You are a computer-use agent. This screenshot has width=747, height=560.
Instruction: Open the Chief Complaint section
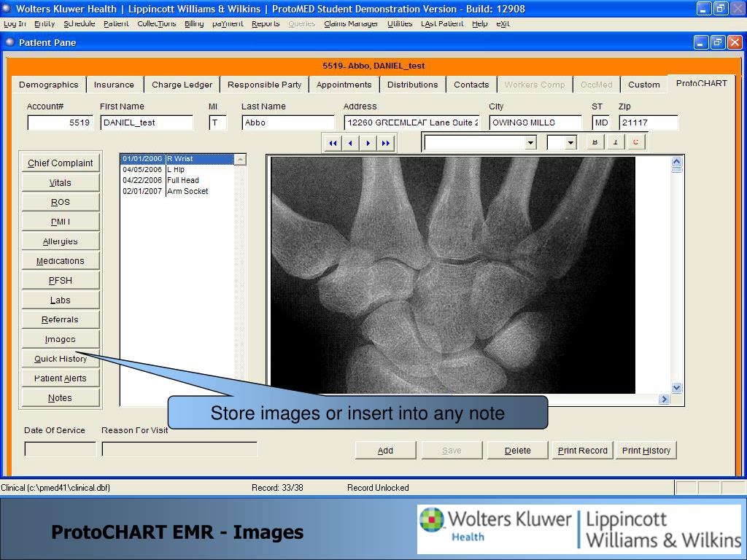[x=61, y=163]
